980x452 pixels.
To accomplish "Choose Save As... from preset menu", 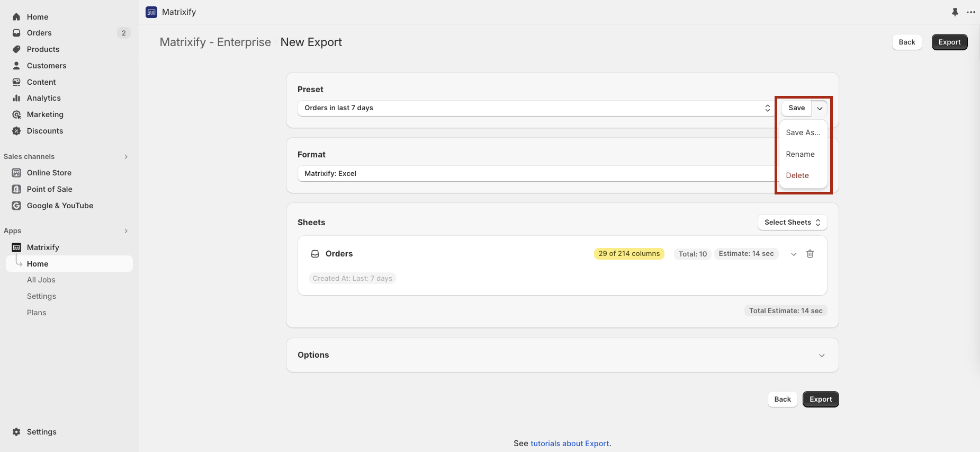I will [803, 132].
